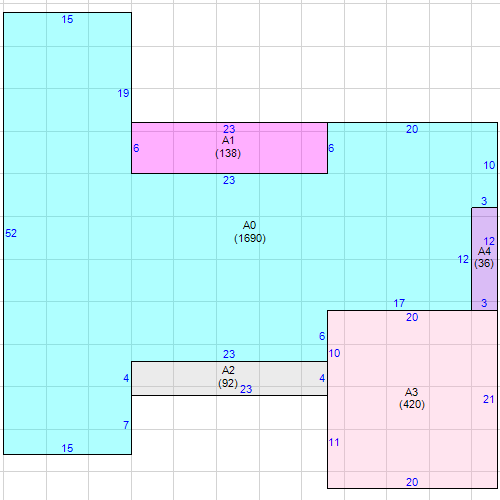Click the 4 dimension on A2's left end
Screen dimensions: 500x500
[126, 378]
